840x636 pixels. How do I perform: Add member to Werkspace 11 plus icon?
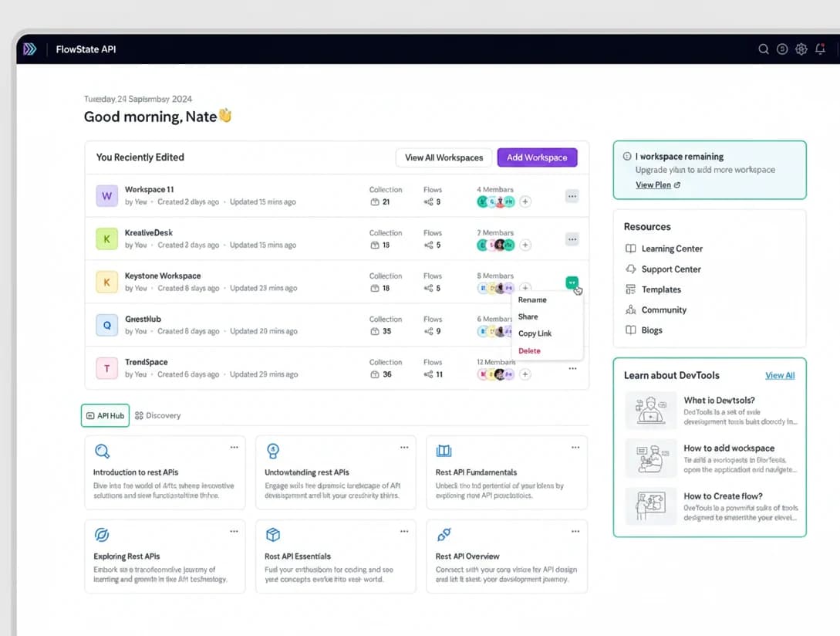click(x=525, y=201)
